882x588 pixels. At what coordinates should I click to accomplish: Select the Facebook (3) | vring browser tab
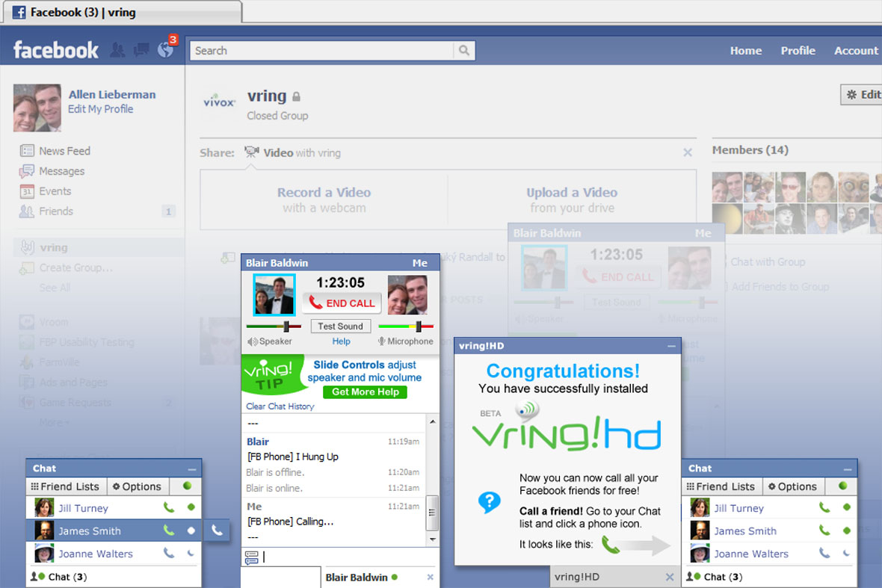coord(122,12)
